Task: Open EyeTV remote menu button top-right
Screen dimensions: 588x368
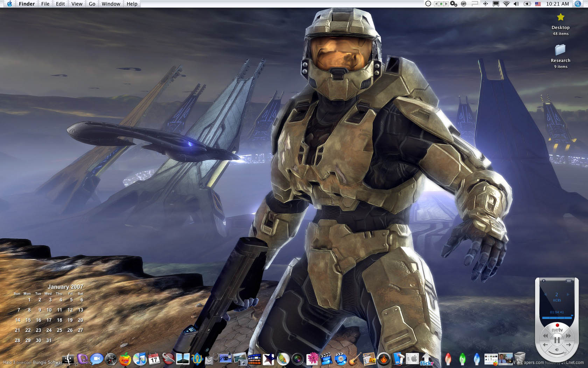Action: [569, 281]
